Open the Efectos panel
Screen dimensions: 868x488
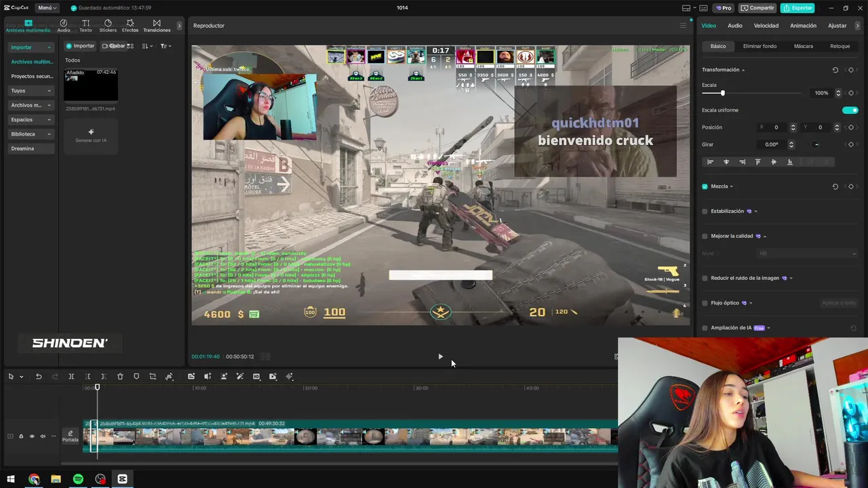130,26
